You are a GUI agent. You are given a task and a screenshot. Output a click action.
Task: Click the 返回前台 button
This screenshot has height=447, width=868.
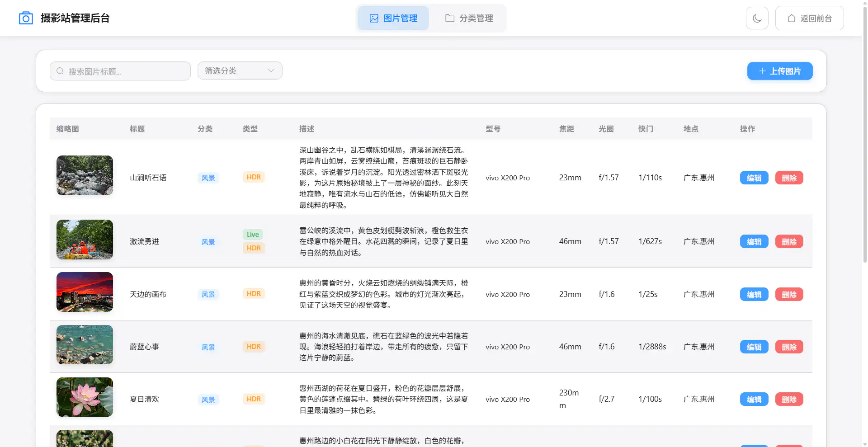[x=809, y=18]
